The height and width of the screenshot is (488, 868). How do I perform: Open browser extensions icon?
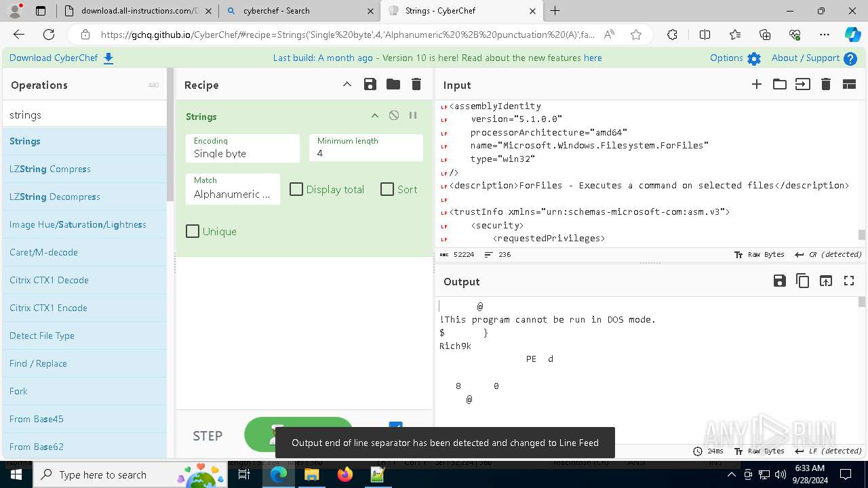(672, 35)
